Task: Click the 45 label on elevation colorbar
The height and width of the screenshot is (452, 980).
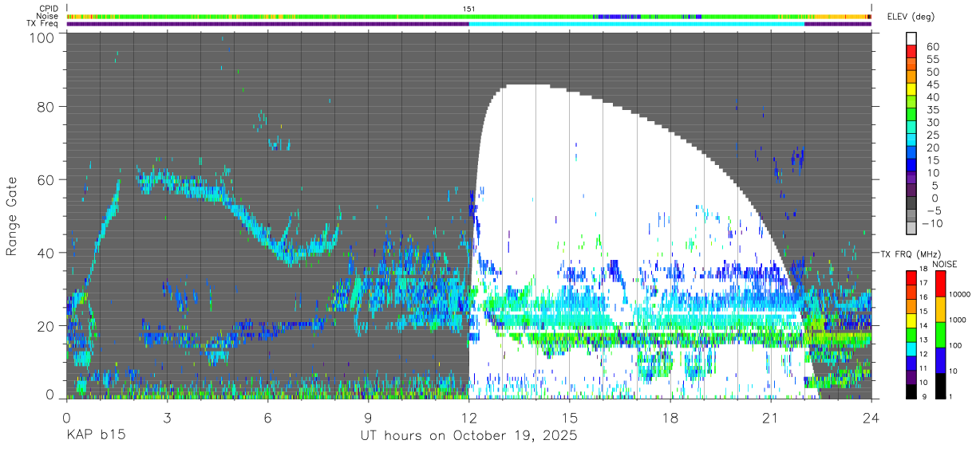Action: point(932,85)
